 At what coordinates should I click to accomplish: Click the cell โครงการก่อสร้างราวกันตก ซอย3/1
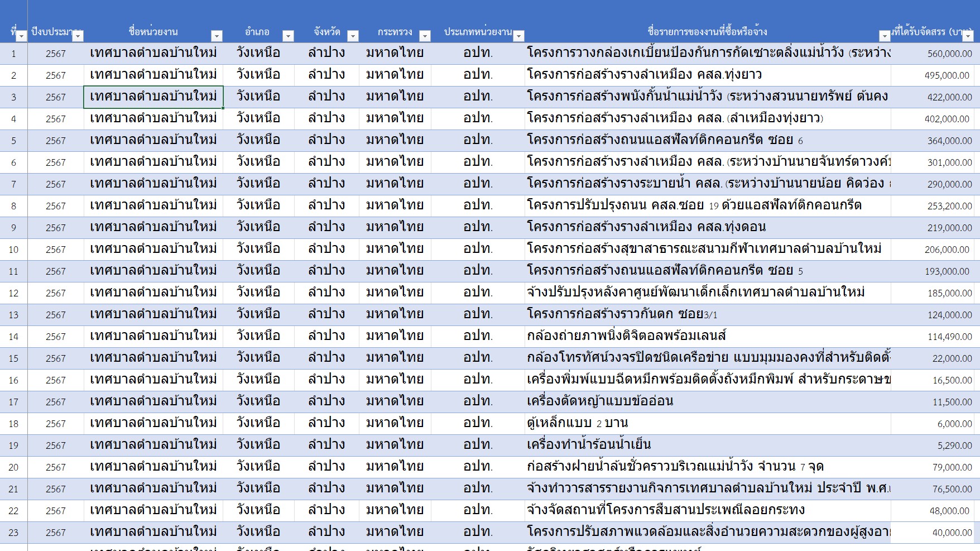pyautogui.click(x=708, y=315)
